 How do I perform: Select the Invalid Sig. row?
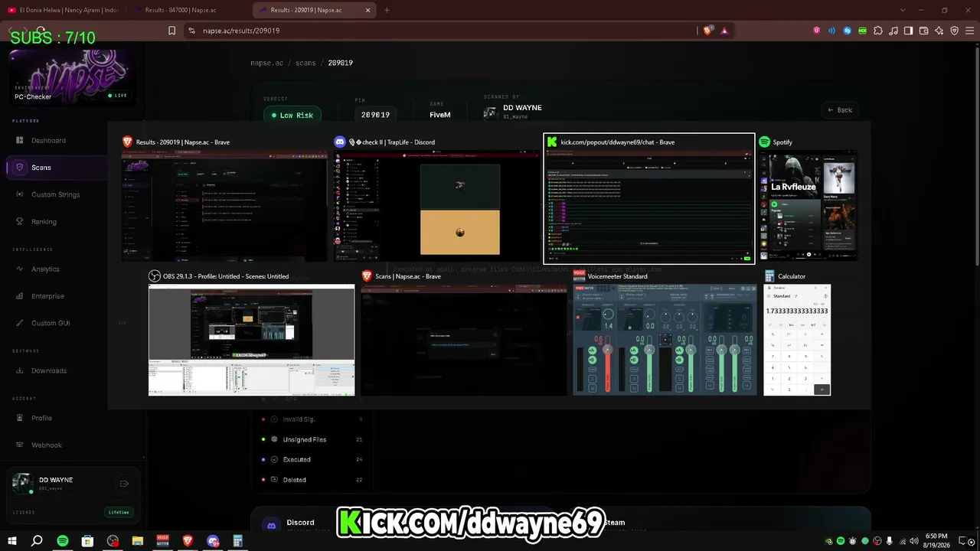point(312,419)
